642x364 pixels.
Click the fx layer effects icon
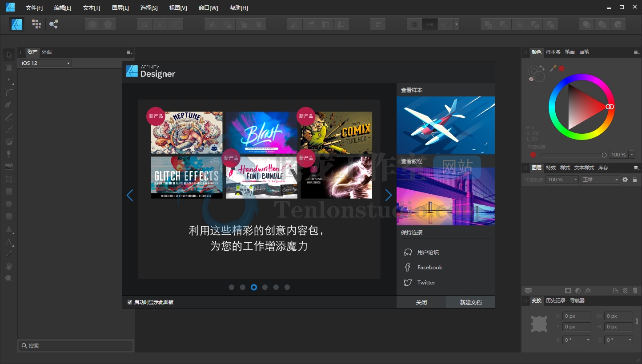point(588,291)
